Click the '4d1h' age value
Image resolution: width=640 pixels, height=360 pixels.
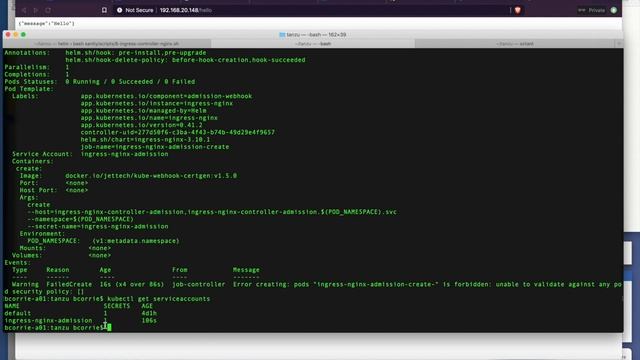149,313
